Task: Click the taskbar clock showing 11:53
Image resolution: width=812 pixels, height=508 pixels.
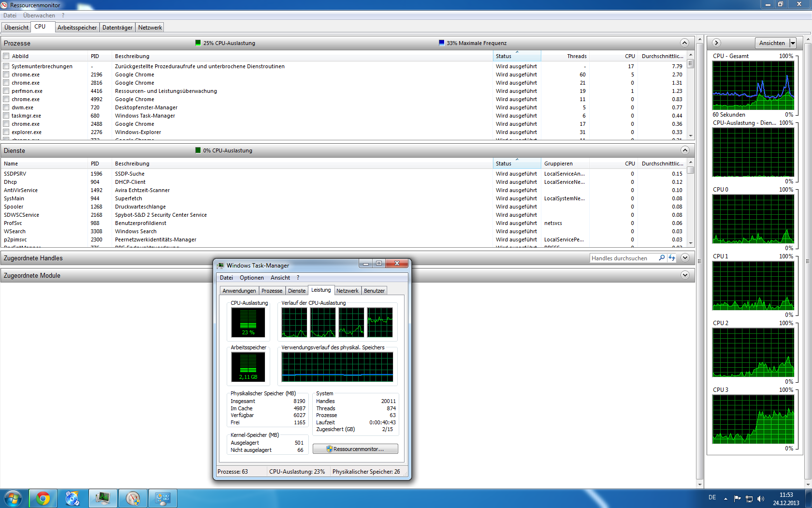Action: tap(786, 499)
